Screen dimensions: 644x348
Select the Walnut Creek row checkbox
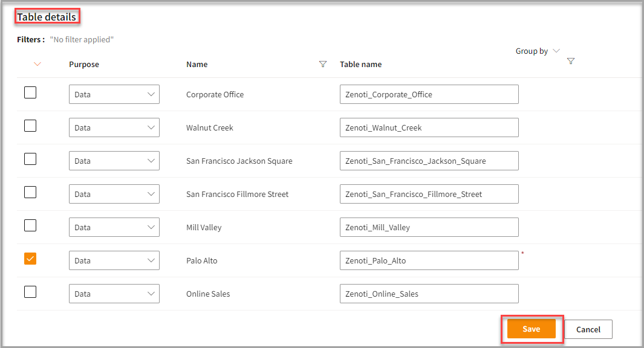click(30, 126)
